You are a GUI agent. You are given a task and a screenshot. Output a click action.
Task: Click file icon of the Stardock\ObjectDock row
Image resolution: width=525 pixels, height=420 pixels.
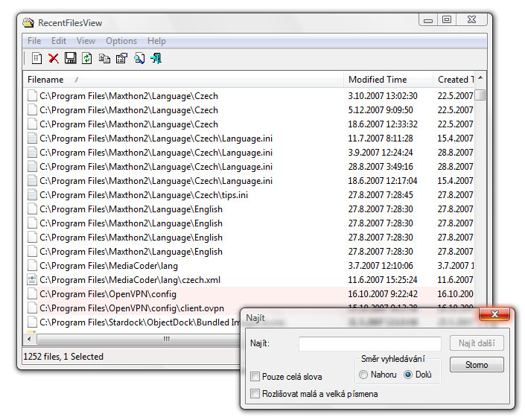tap(32, 322)
